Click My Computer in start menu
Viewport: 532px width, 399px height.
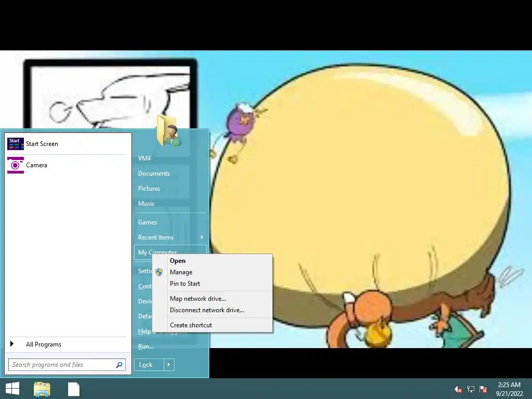pyautogui.click(x=157, y=251)
